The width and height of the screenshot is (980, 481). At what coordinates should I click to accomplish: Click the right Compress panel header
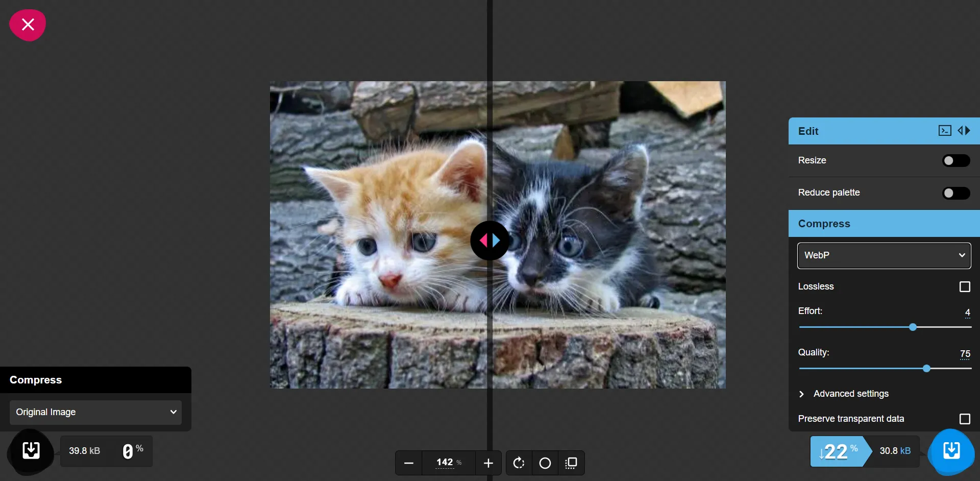coord(884,224)
